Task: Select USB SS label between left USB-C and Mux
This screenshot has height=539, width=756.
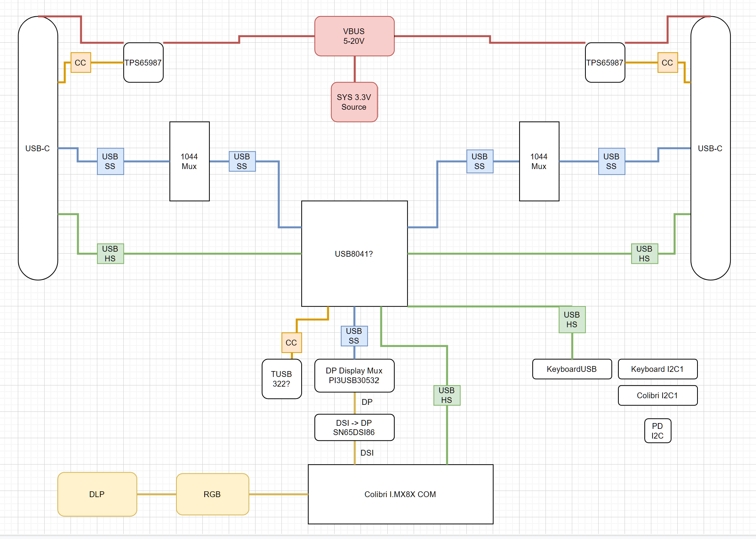Action: (110, 161)
